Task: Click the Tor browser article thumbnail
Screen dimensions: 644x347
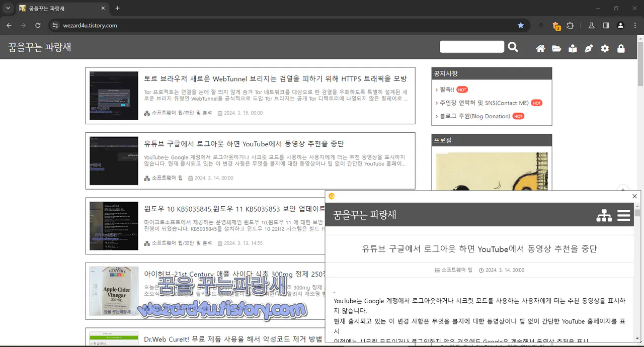Action: tap(114, 96)
